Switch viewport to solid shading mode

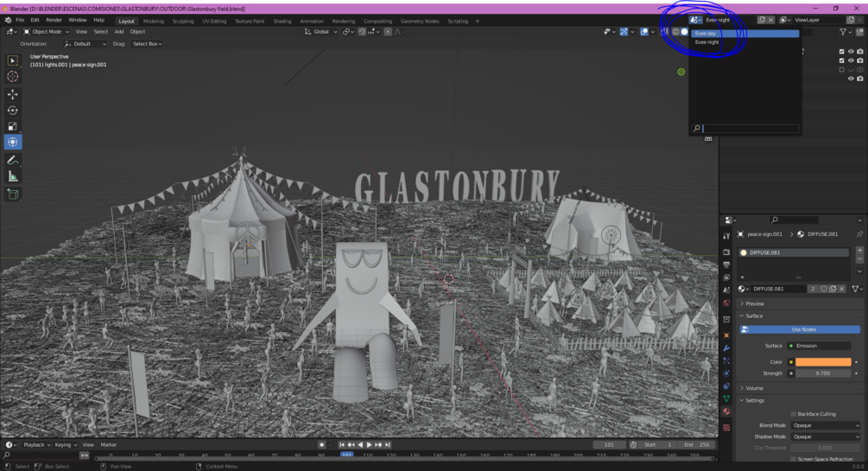684,32
